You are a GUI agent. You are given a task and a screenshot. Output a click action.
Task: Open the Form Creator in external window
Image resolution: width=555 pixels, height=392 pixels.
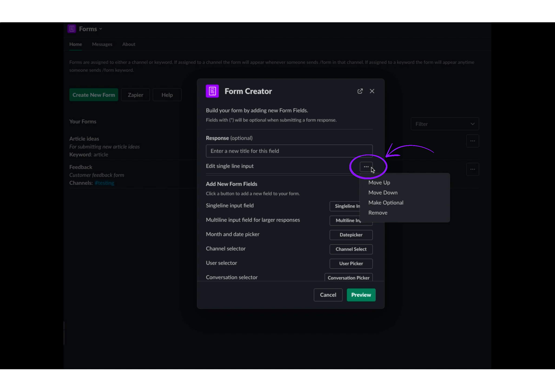tap(360, 91)
